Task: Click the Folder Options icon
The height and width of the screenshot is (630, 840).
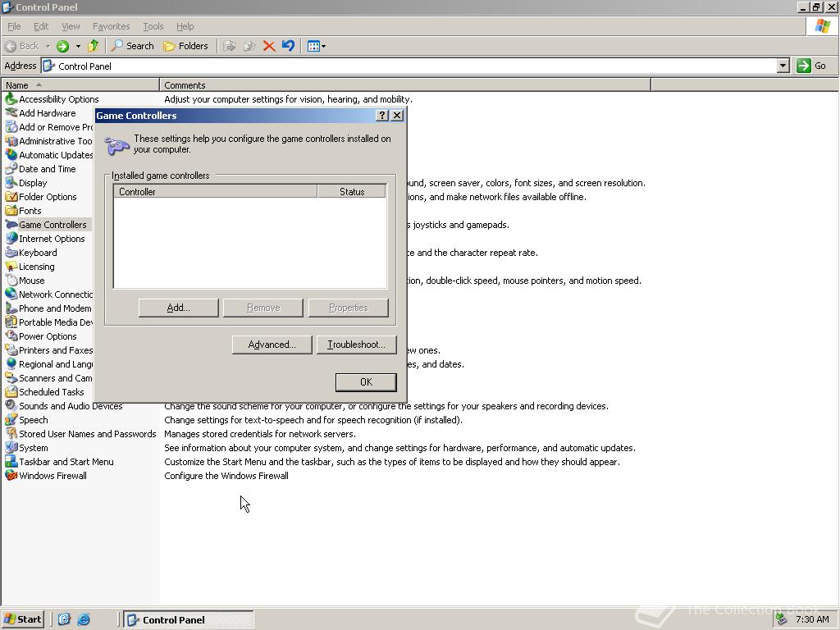Action: pos(11,197)
